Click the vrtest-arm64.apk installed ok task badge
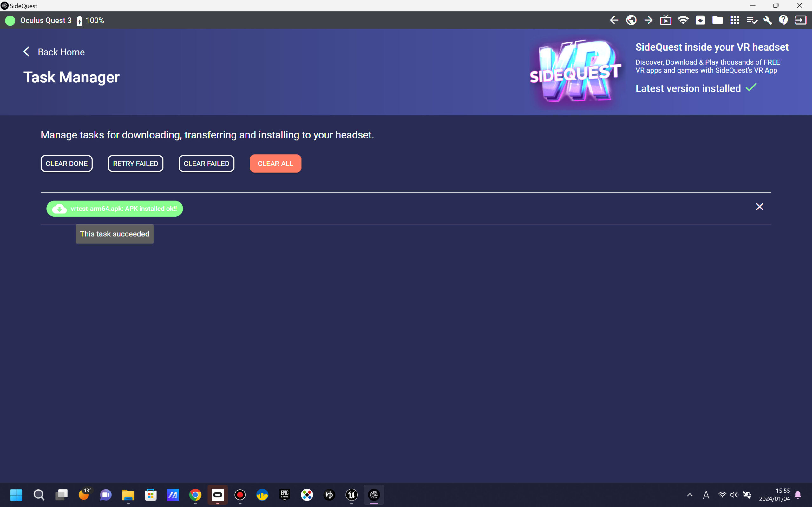The width and height of the screenshot is (812, 507). (x=115, y=209)
